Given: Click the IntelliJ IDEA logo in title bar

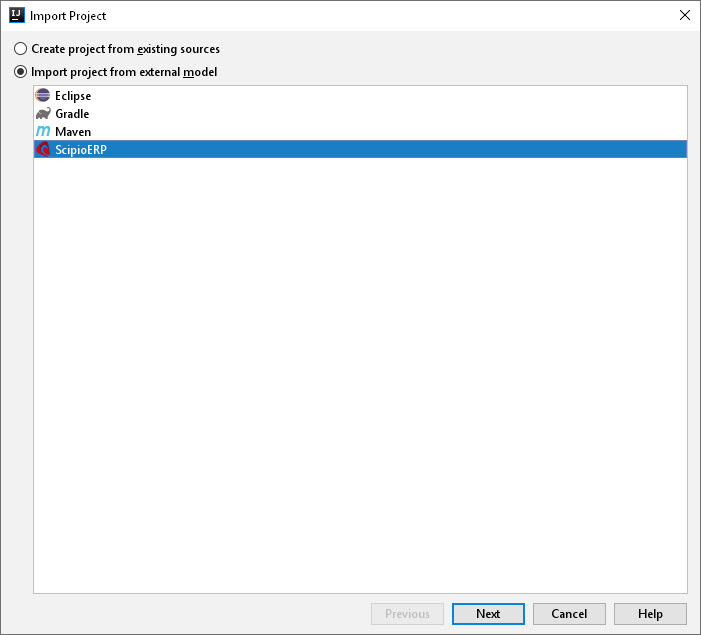Looking at the screenshot, I should (x=17, y=15).
